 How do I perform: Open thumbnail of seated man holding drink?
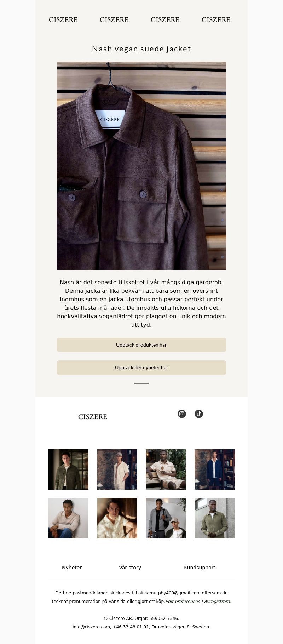pyautogui.click(x=166, y=469)
